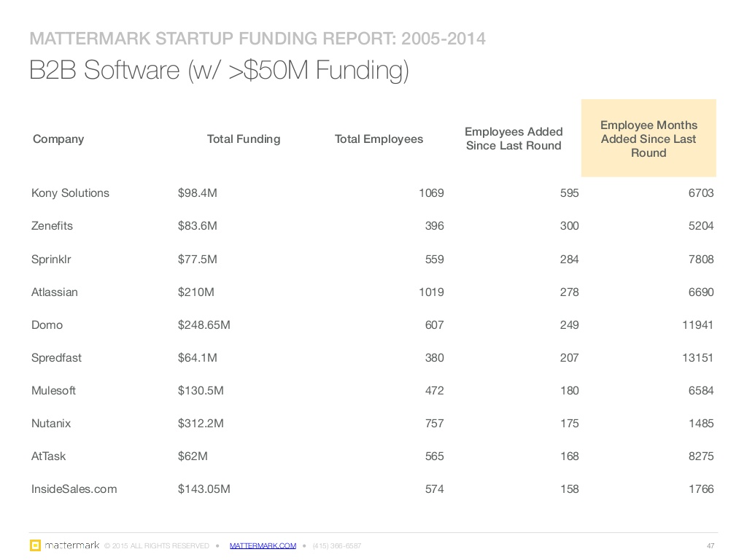
Task: Click the 472 total employees cell
Action: pyautogui.click(x=435, y=391)
